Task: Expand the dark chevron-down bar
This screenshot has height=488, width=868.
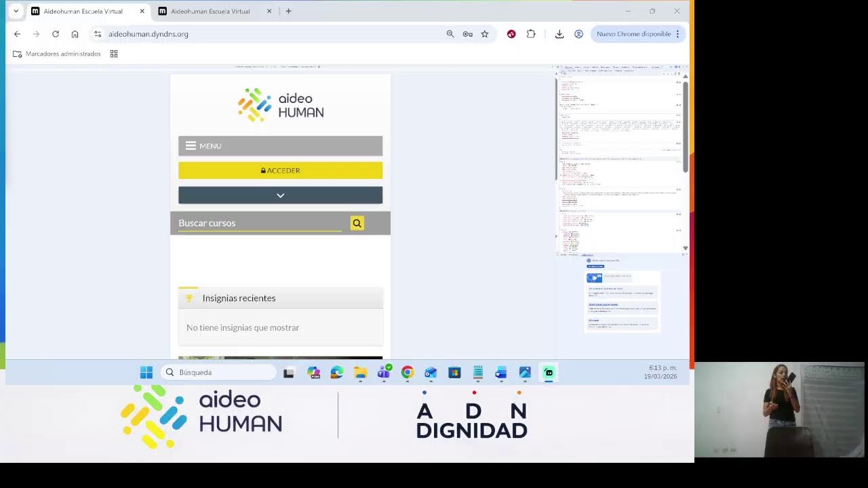Action: point(280,195)
